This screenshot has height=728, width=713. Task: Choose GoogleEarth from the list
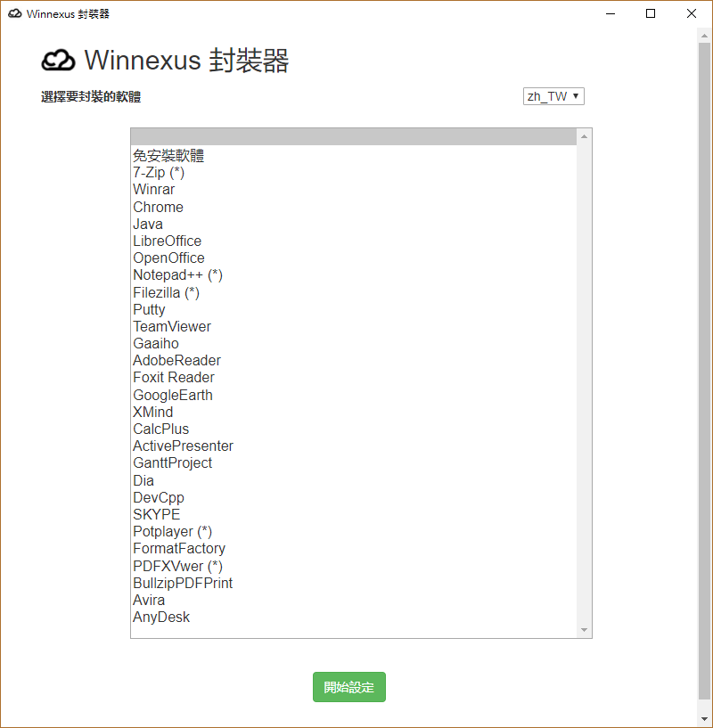point(354,395)
